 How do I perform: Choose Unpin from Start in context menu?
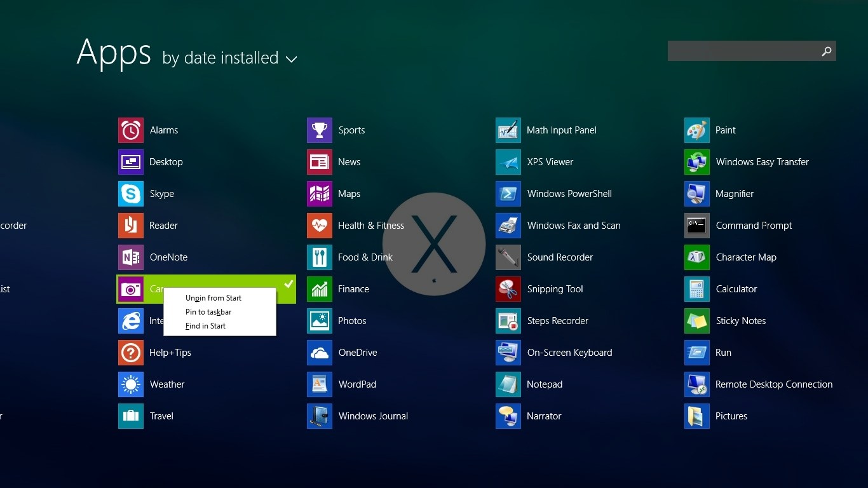(x=214, y=298)
